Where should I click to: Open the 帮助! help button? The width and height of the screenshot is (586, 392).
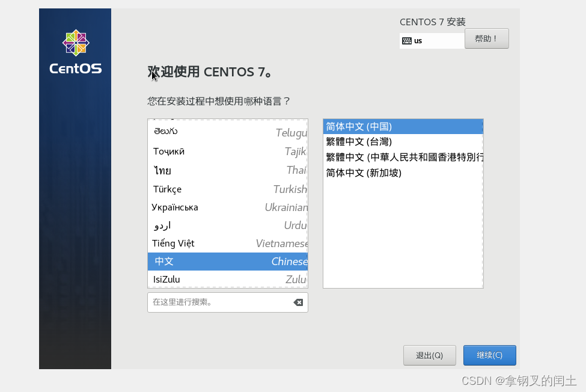(x=487, y=38)
